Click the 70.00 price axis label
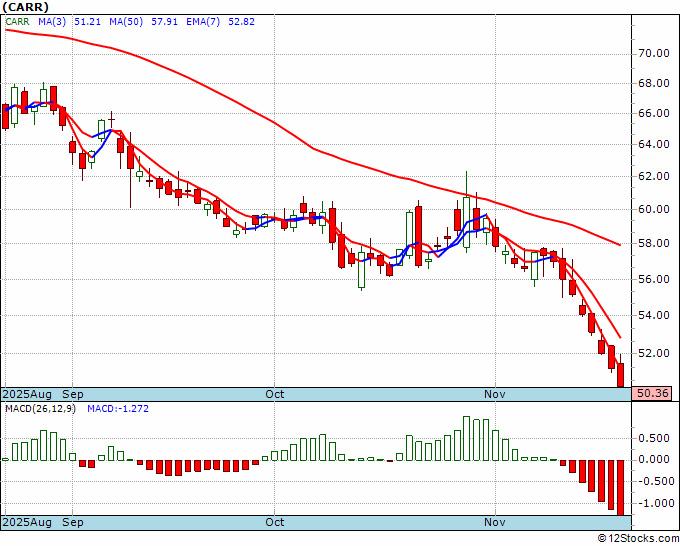The image size is (680, 546). (654, 54)
